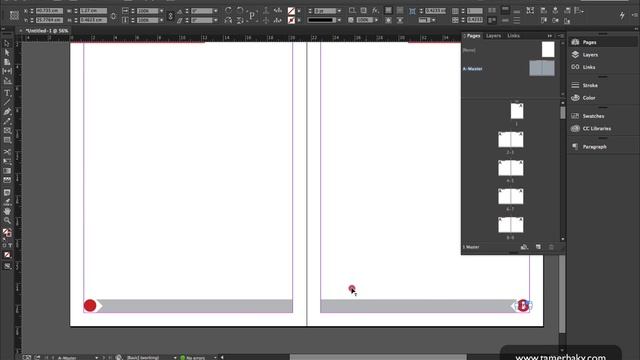Select the Eyedropper tool

pos(7,202)
